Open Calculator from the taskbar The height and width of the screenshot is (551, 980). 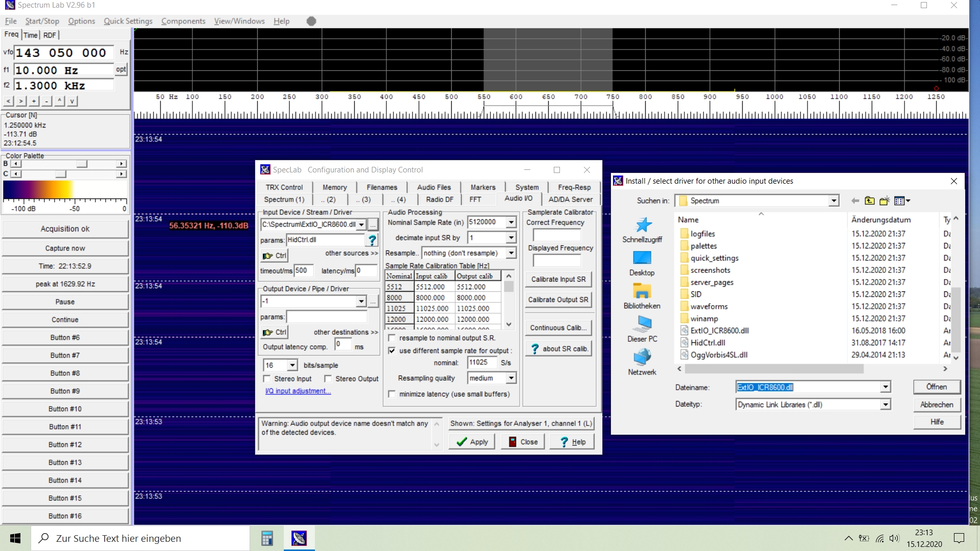(x=267, y=538)
